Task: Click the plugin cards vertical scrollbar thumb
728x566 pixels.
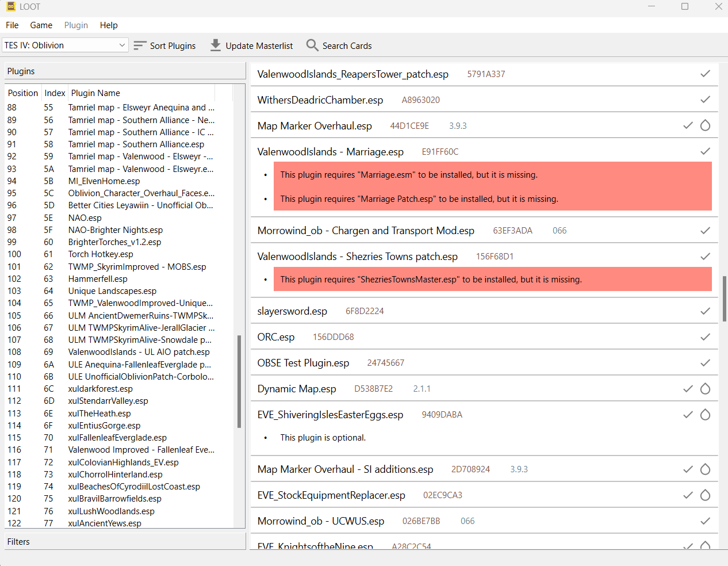Action: click(x=725, y=299)
